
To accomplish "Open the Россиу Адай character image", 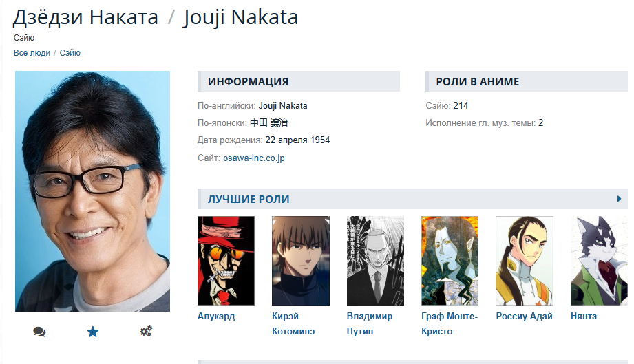I will 525,261.
